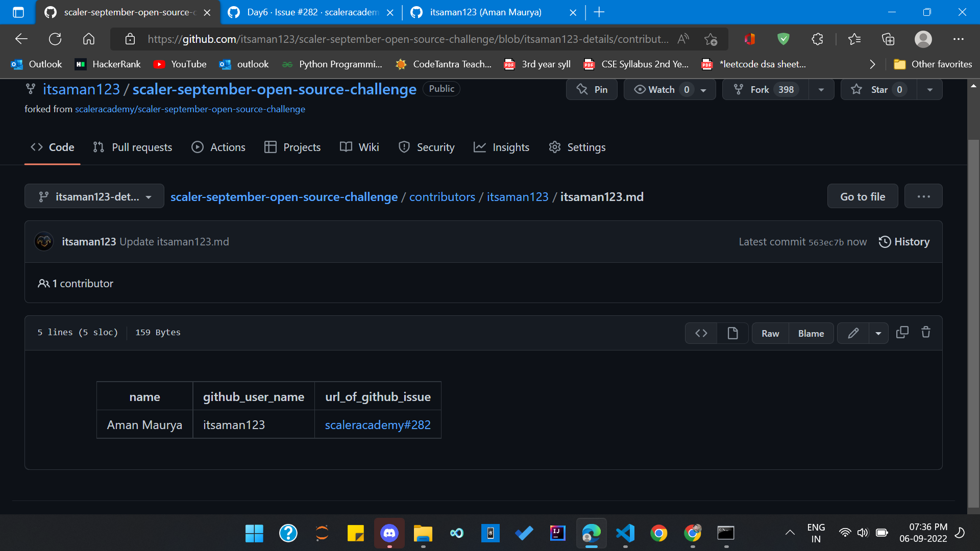The image size is (980, 551).
Task: Launch Visual Studio Code from the taskbar
Action: (x=625, y=533)
